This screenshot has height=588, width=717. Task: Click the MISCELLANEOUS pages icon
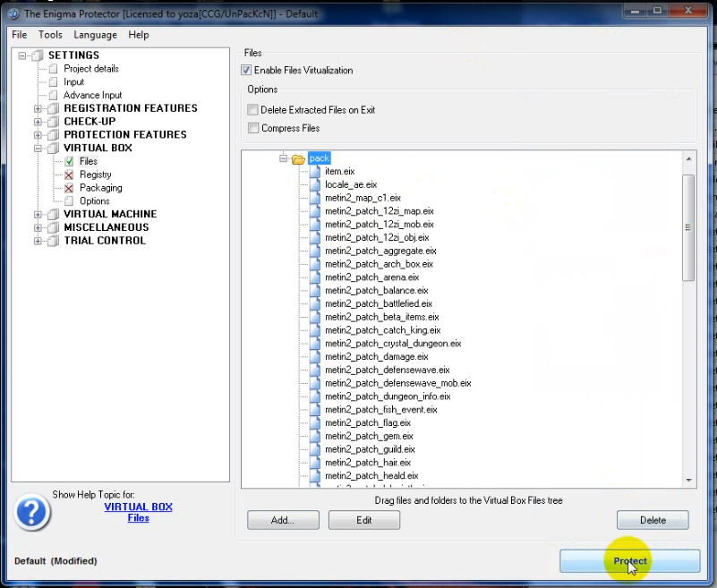[54, 227]
